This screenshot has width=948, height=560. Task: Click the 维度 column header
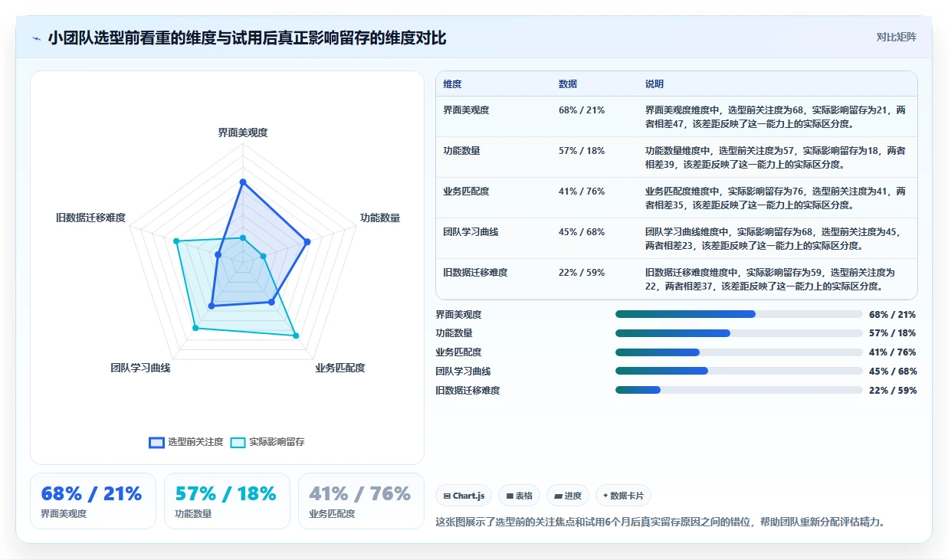452,84
